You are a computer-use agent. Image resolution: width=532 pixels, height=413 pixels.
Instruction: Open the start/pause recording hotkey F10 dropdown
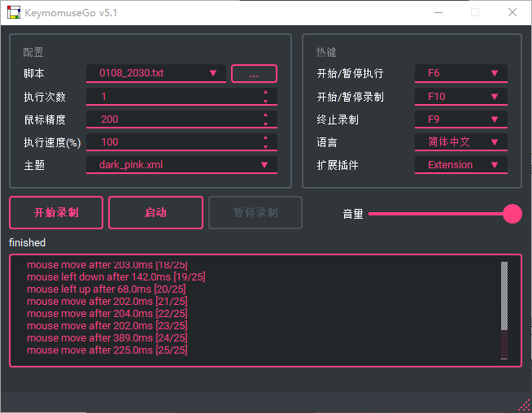tap(461, 96)
